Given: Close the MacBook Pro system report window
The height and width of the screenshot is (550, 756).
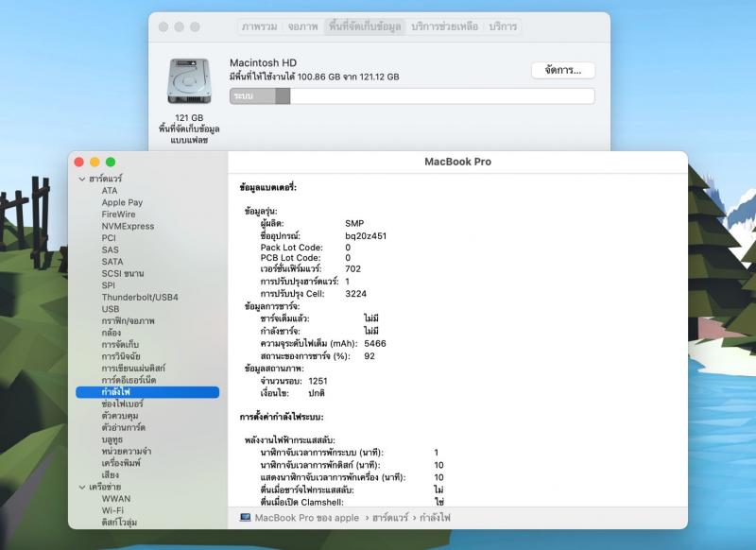Looking at the screenshot, I should pos(79,162).
